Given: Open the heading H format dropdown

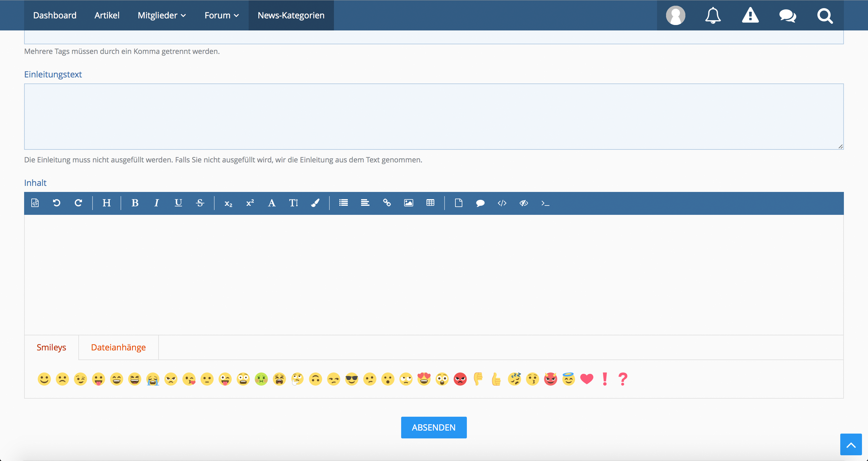Looking at the screenshot, I should tap(106, 203).
